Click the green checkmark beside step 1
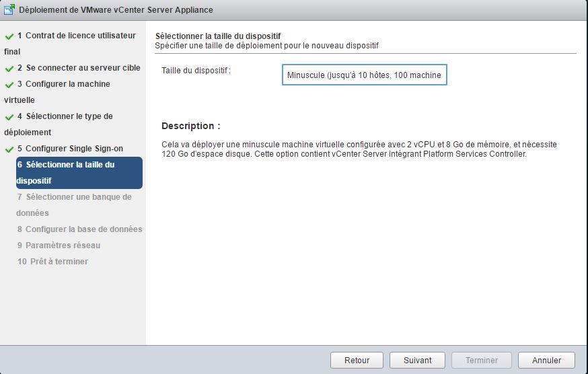 pos(9,36)
